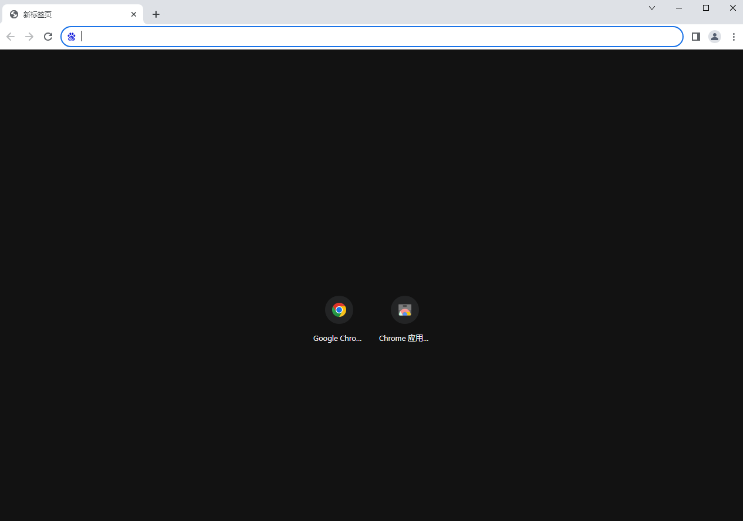Click the forward navigation arrow
Image resolution: width=743 pixels, height=521 pixels.
coord(29,37)
